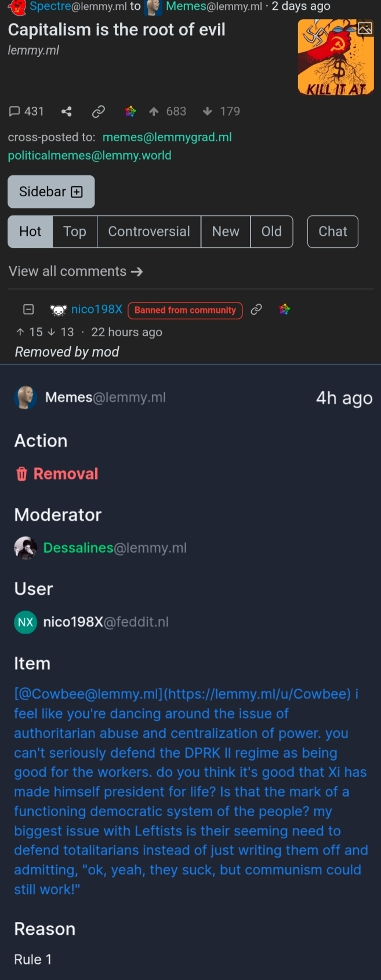The height and width of the screenshot is (980, 381).
Task: Sort comments by New
Action: point(226,232)
